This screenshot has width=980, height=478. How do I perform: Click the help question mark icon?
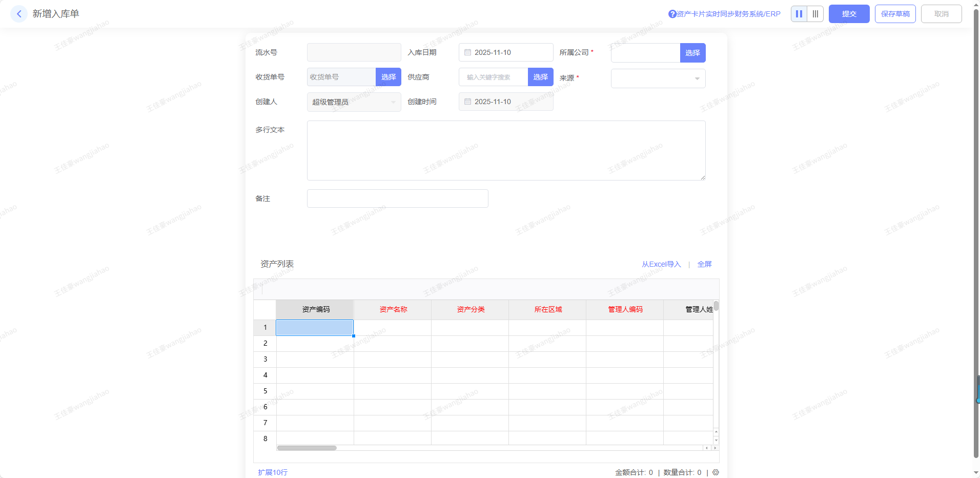[672, 14]
